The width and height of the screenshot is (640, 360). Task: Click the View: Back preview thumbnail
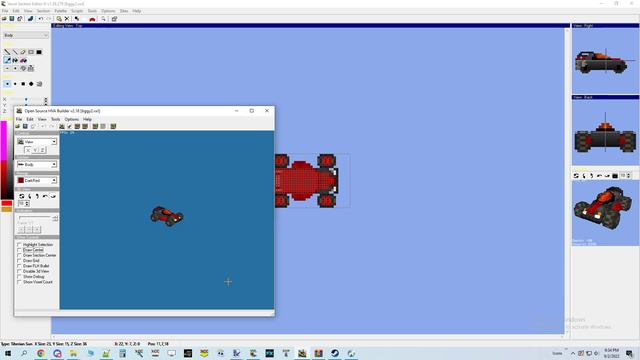(605, 132)
